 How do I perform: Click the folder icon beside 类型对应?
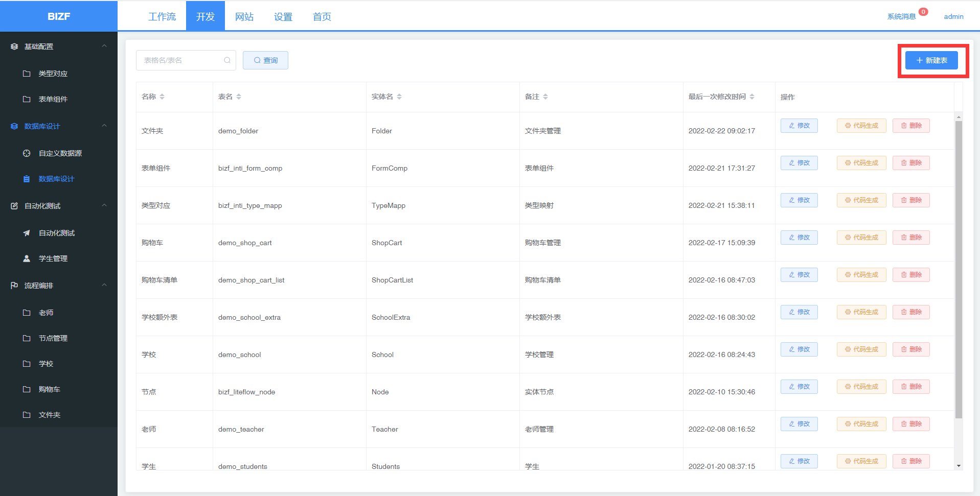tap(27, 74)
